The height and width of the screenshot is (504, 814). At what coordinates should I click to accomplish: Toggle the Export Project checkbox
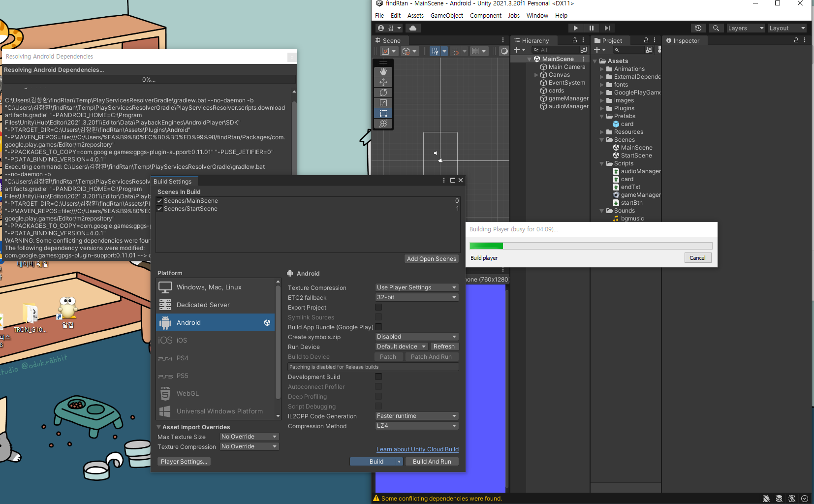[378, 308]
